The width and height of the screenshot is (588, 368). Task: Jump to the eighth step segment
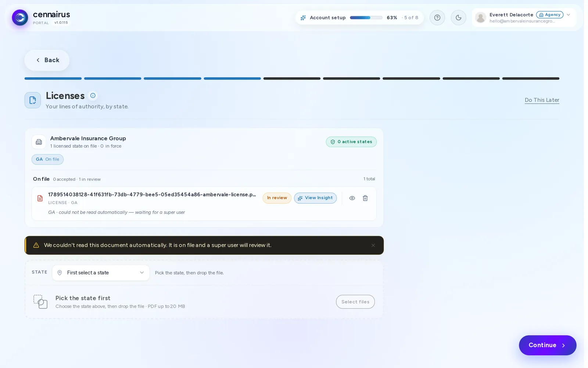tap(471, 78)
